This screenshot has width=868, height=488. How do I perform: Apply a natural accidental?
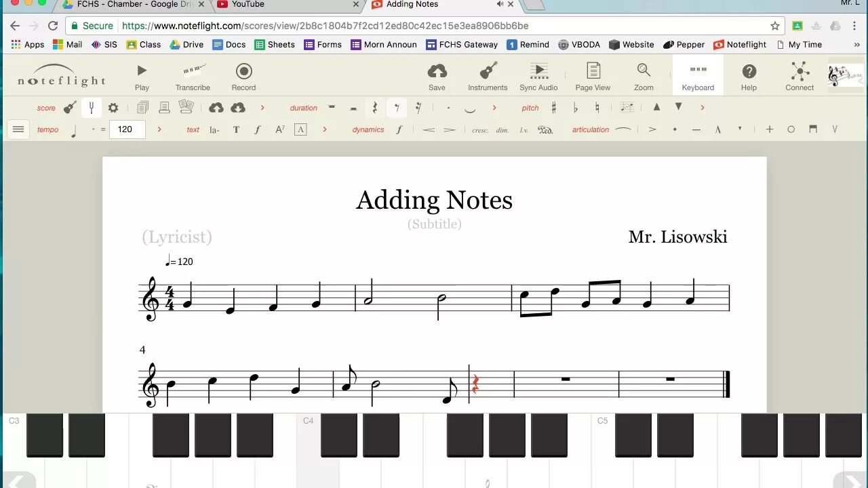[597, 108]
